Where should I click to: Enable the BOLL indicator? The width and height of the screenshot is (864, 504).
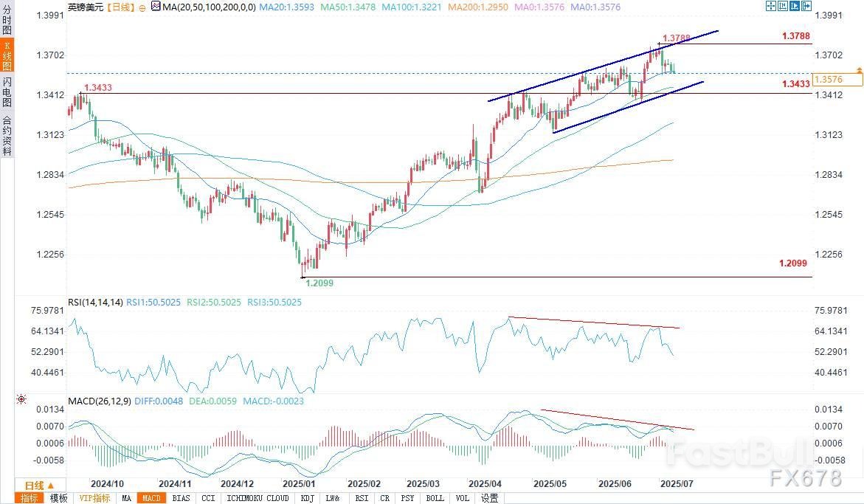tap(435, 498)
